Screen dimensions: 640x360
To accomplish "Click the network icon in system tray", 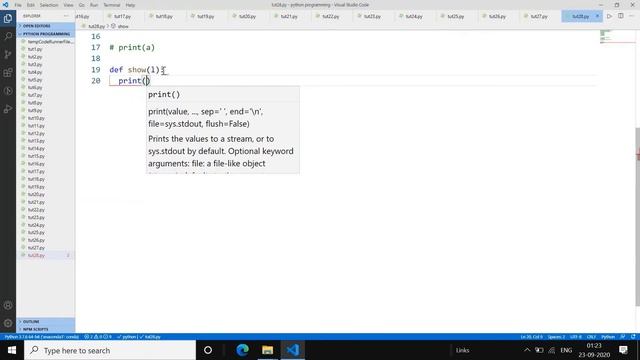I will pyautogui.click(x=552, y=350).
